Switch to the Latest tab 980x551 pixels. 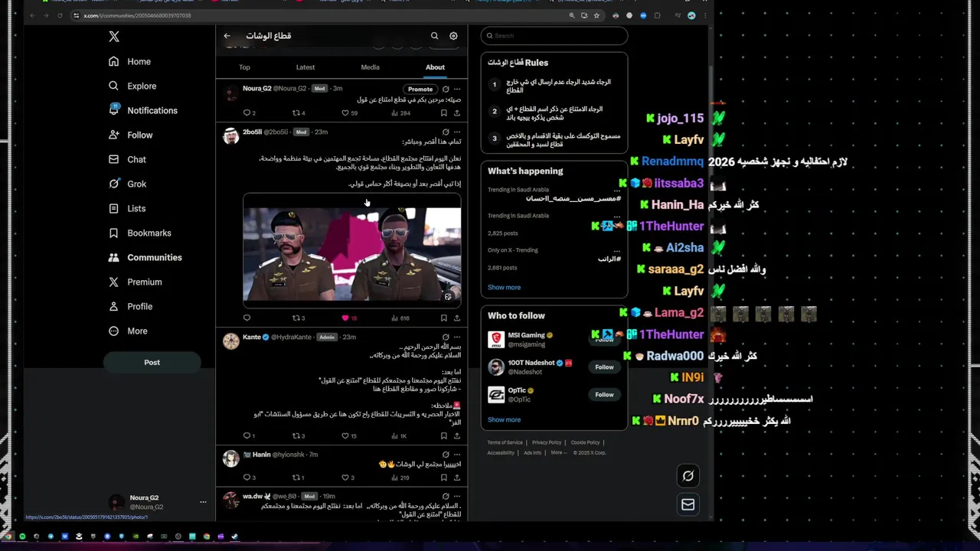coord(305,67)
